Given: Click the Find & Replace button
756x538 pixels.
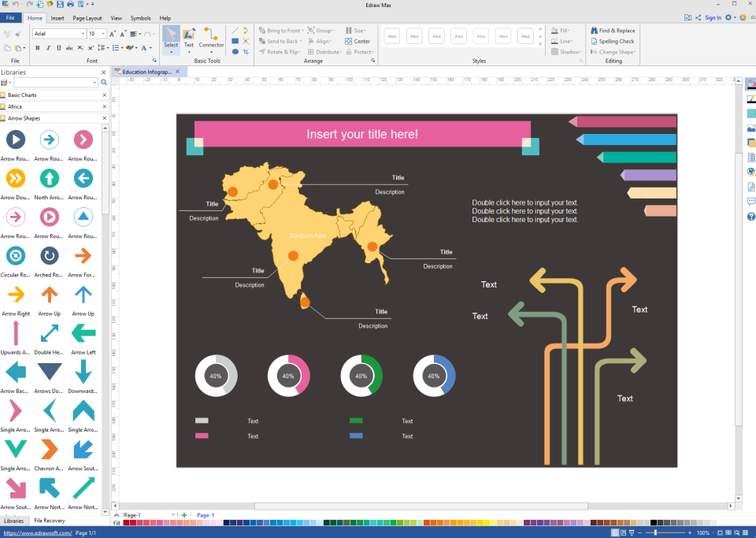Looking at the screenshot, I should (x=613, y=31).
